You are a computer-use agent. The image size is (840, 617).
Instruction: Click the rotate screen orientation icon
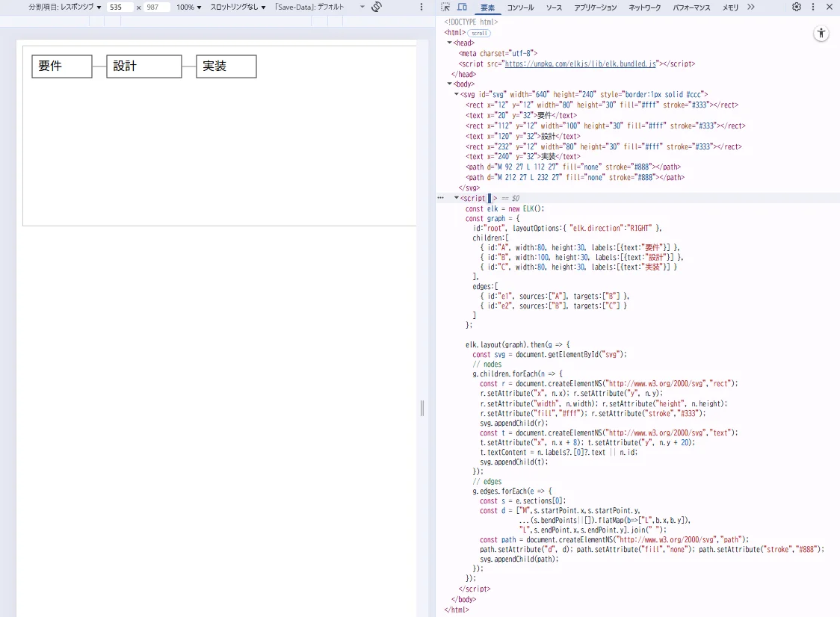pyautogui.click(x=377, y=7)
